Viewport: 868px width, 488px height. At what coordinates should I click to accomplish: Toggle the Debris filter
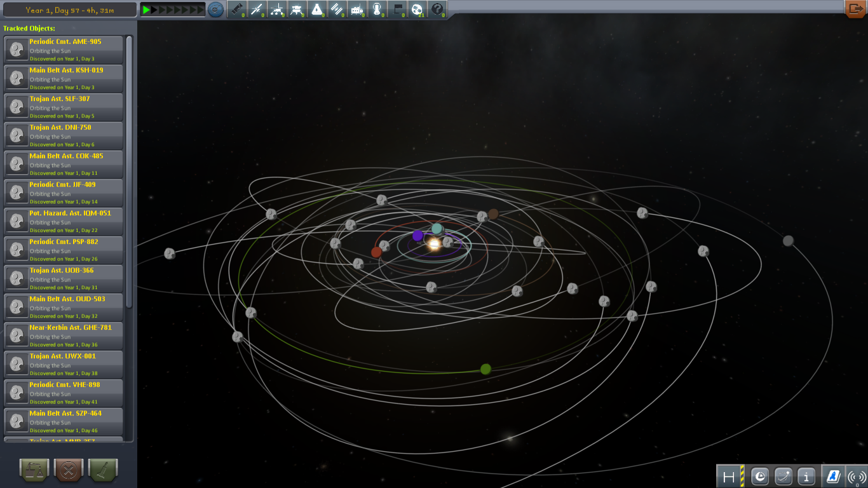coord(236,10)
